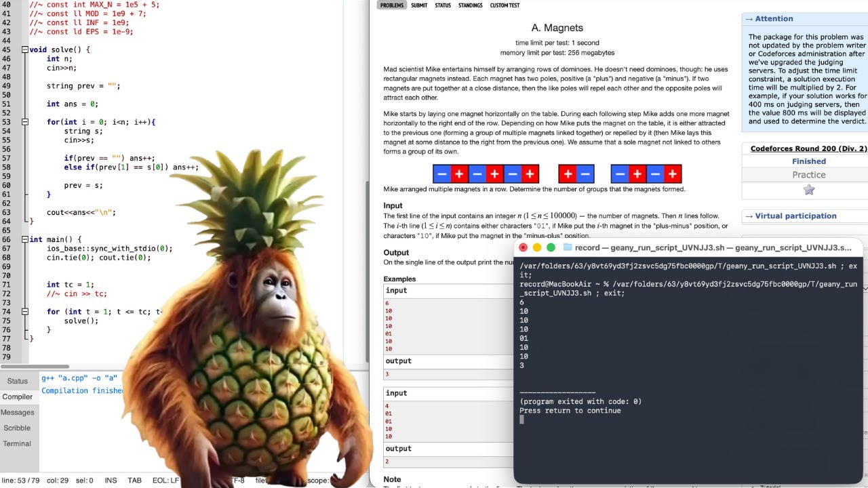The height and width of the screenshot is (488, 868).
Task: Click the 'Input' section heading
Action: pos(393,205)
